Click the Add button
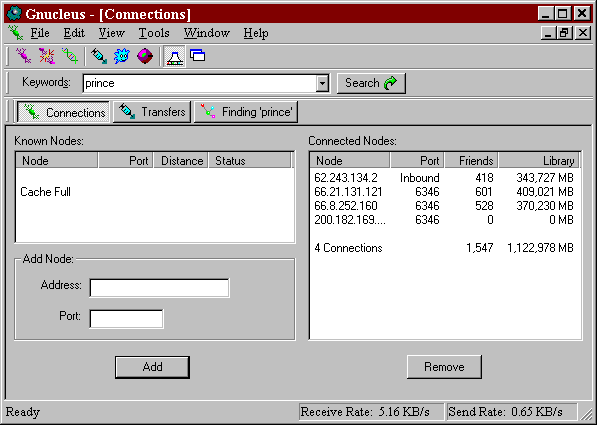 [x=152, y=367]
